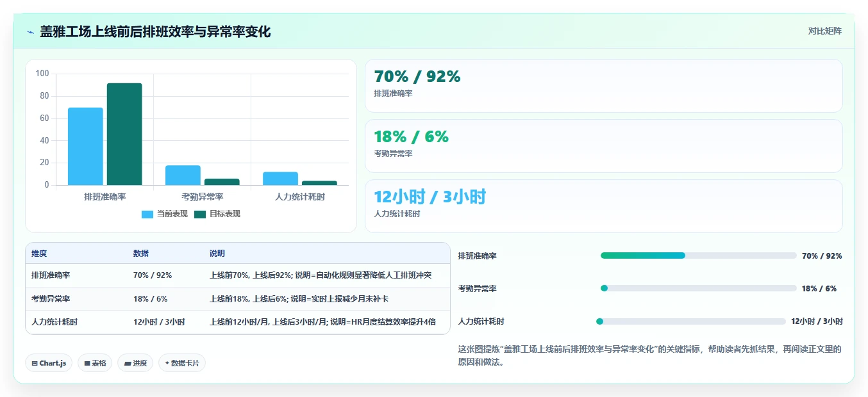Click the table cell showing 70% / 92%
This screenshot has height=397, width=868.
pyautogui.click(x=153, y=275)
